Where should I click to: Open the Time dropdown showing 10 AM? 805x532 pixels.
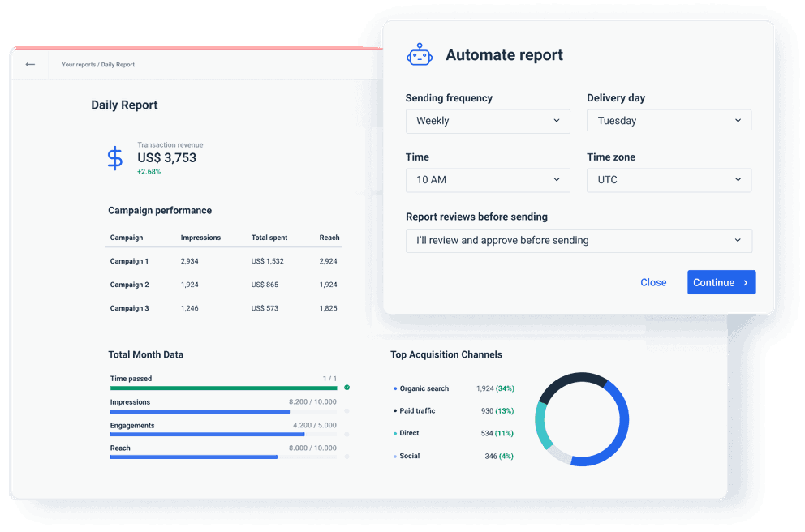pyautogui.click(x=488, y=179)
